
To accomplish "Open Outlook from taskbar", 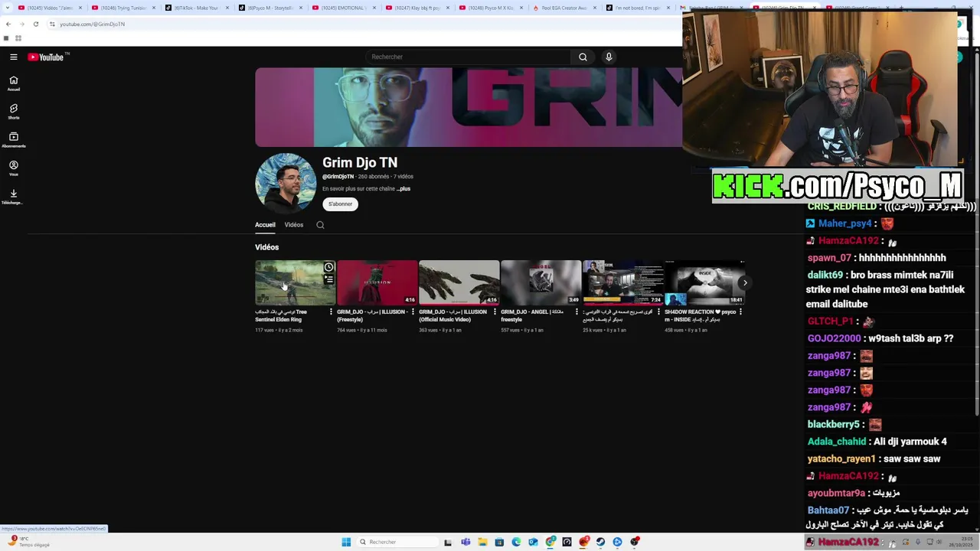I will (533, 542).
